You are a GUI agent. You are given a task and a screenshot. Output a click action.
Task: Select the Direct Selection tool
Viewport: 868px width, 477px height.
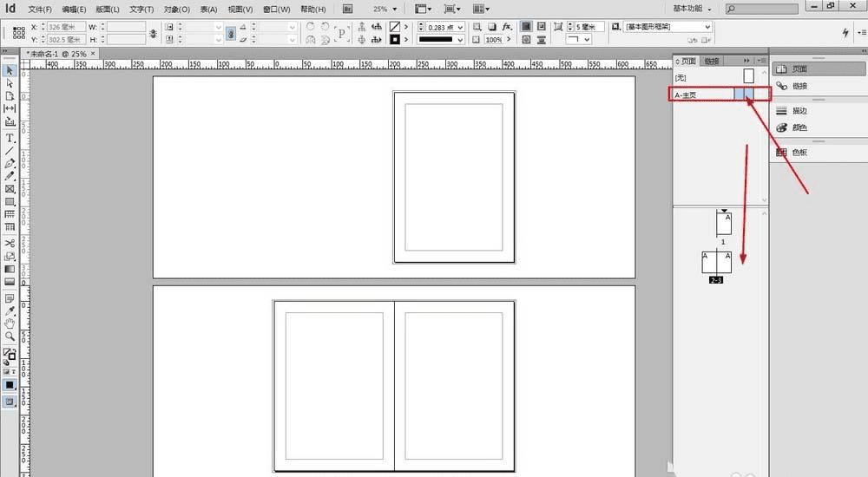[x=10, y=83]
